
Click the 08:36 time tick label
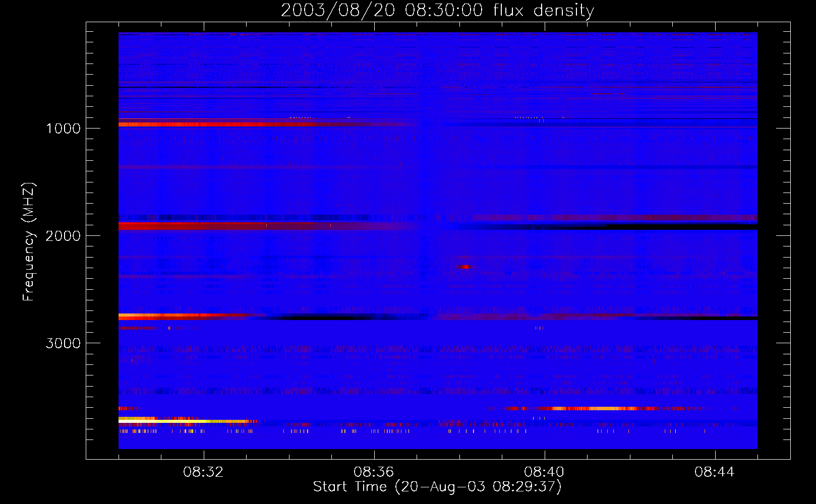tap(374, 472)
